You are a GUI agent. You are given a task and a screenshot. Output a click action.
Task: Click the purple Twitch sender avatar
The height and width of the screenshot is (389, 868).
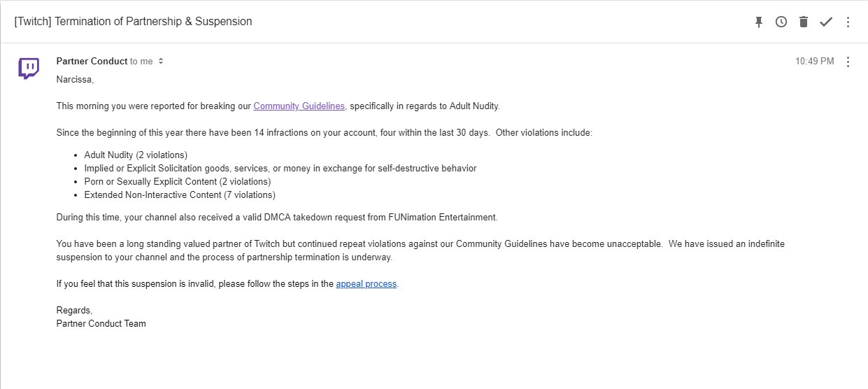point(29,68)
